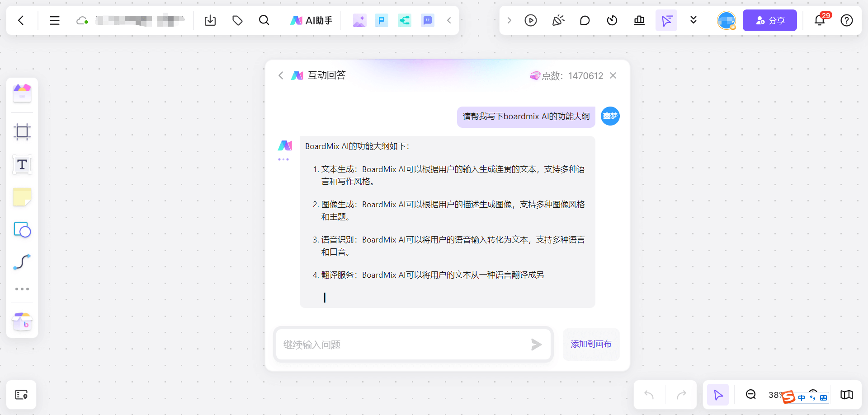Click the 添加到画布 button
The width and height of the screenshot is (868, 415).
pyautogui.click(x=591, y=344)
